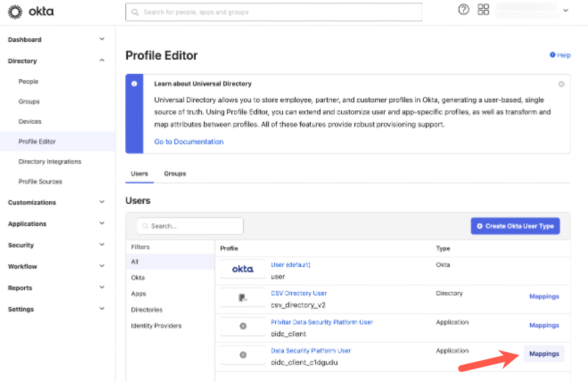Open the CSV Directory User profile
Screen dimensions: 588x382
tap(299, 293)
